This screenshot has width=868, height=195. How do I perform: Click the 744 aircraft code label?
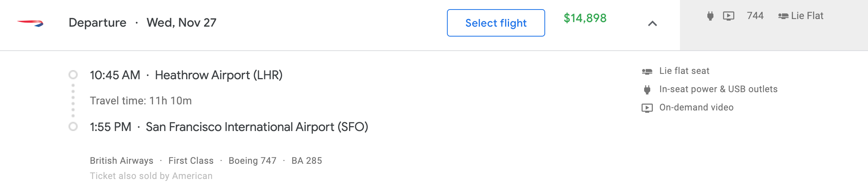(x=755, y=16)
